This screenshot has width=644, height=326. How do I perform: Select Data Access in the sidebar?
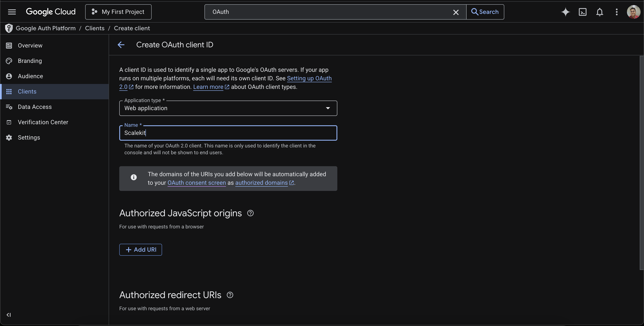35,107
